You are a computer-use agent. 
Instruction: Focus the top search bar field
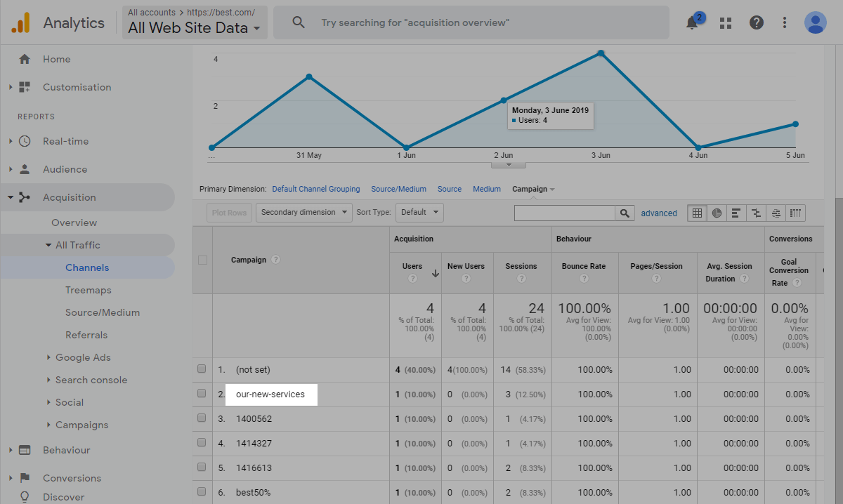point(471,22)
